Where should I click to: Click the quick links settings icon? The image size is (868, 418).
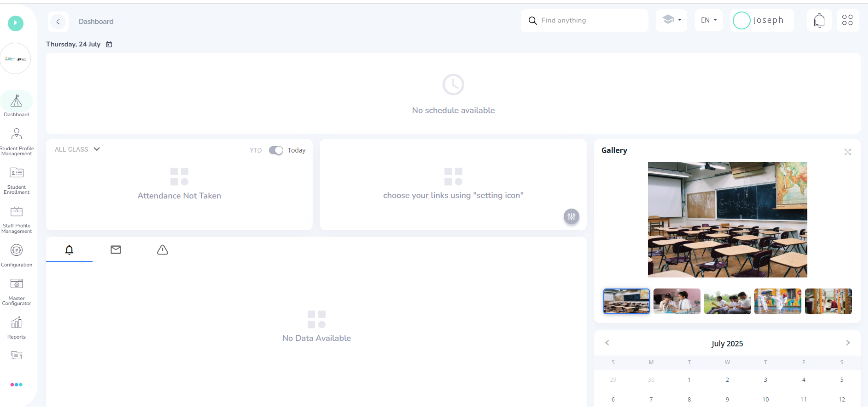tap(571, 216)
